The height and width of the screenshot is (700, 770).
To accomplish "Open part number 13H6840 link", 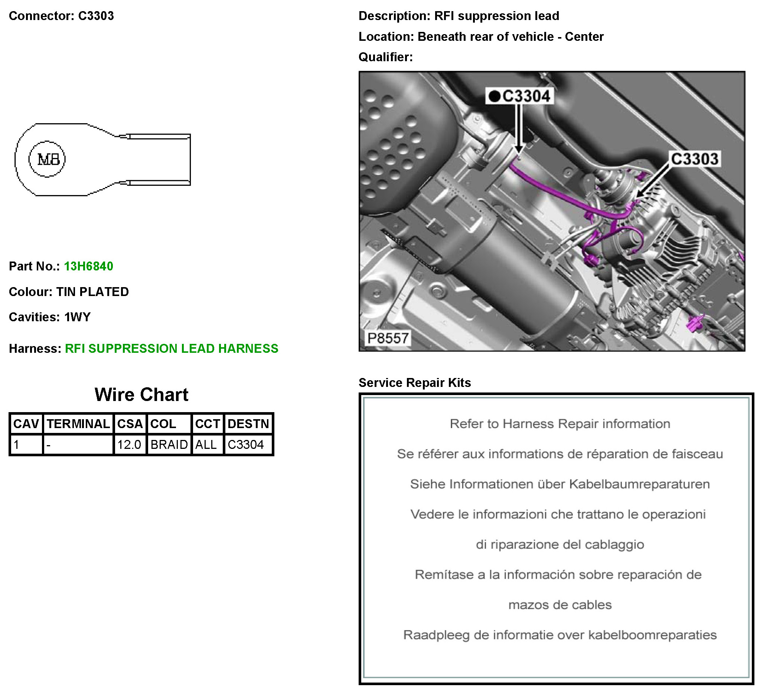I will tap(88, 266).
